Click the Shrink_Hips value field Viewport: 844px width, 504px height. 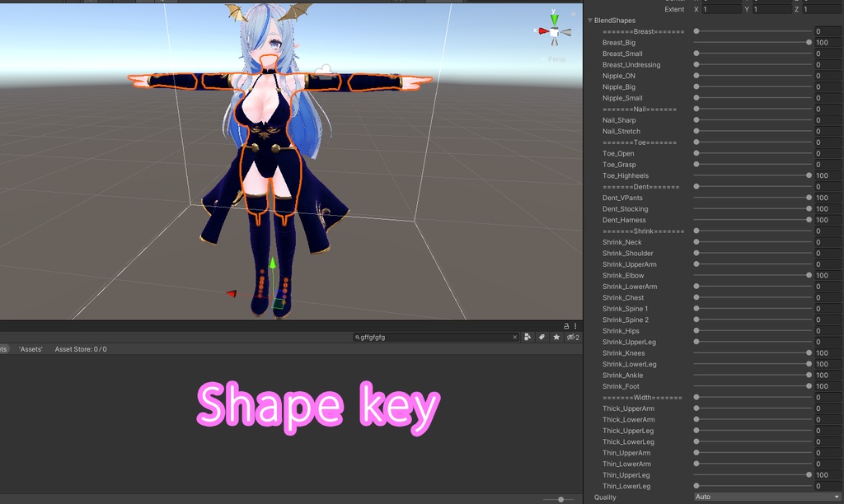coord(828,331)
